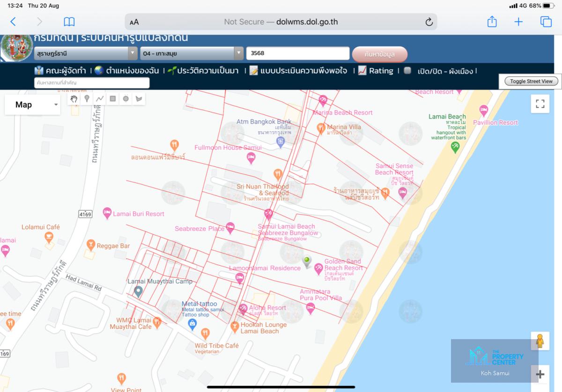This screenshot has width=562, height=392.
Task: Click Metal tattoo shop pin
Action: tap(192, 325)
